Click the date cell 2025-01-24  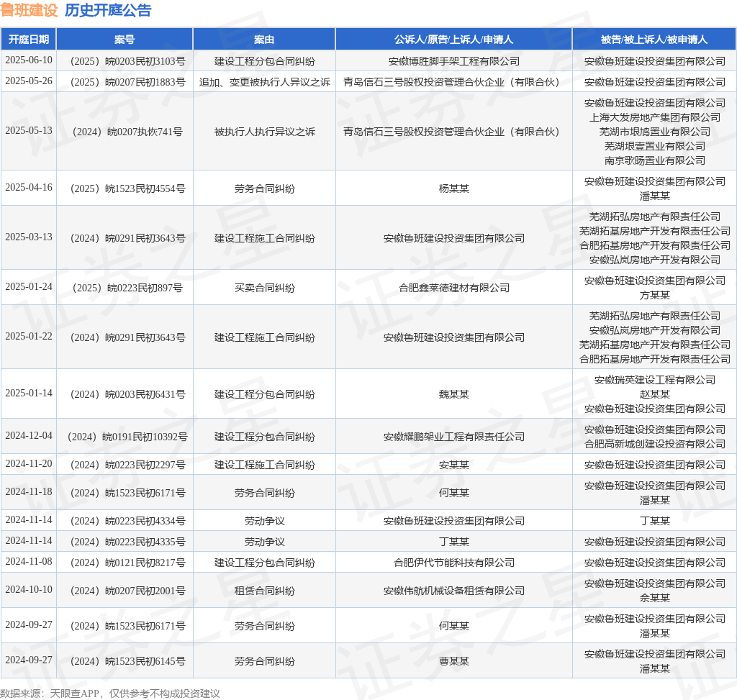(29, 287)
